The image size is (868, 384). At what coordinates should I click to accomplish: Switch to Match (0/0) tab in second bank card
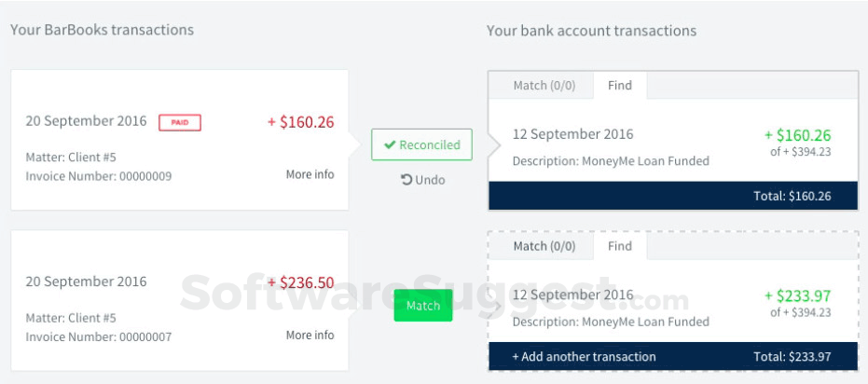[x=544, y=246]
